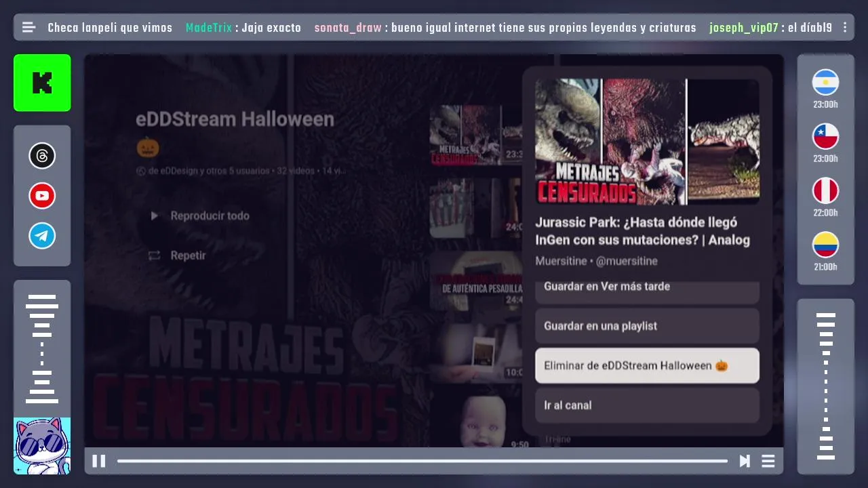
Task: Click the 21:00h time label
Action: [x=825, y=267]
